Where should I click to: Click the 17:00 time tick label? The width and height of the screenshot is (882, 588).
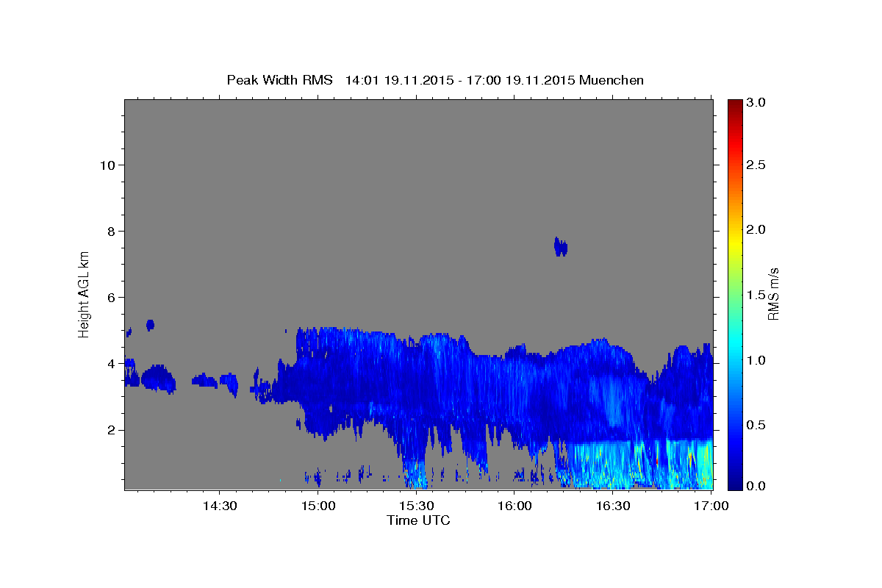click(711, 506)
